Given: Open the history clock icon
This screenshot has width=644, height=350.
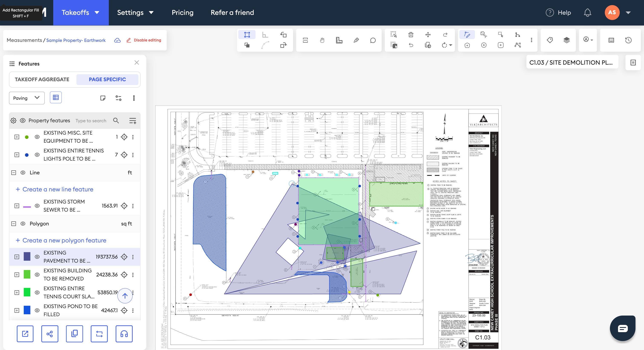Looking at the screenshot, I should coord(628,40).
